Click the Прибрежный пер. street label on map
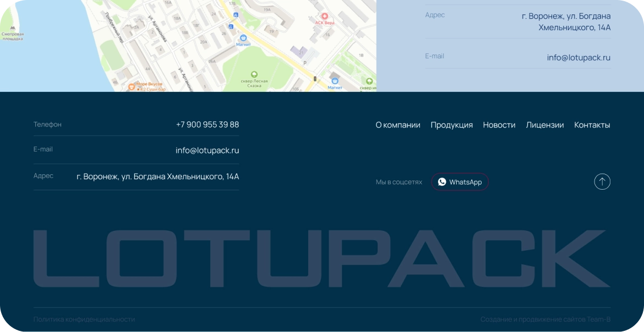This screenshot has width=644, height=332. [x=114, y=27]
